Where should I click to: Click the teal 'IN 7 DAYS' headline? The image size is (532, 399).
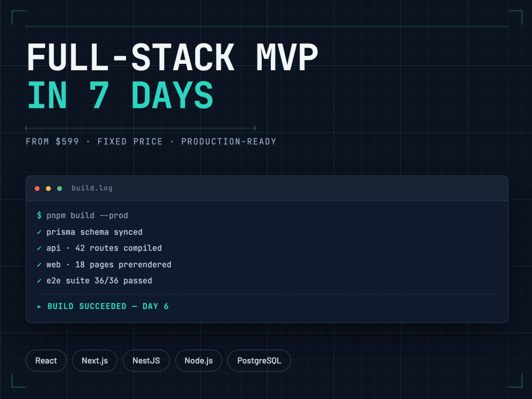point(120,95)
